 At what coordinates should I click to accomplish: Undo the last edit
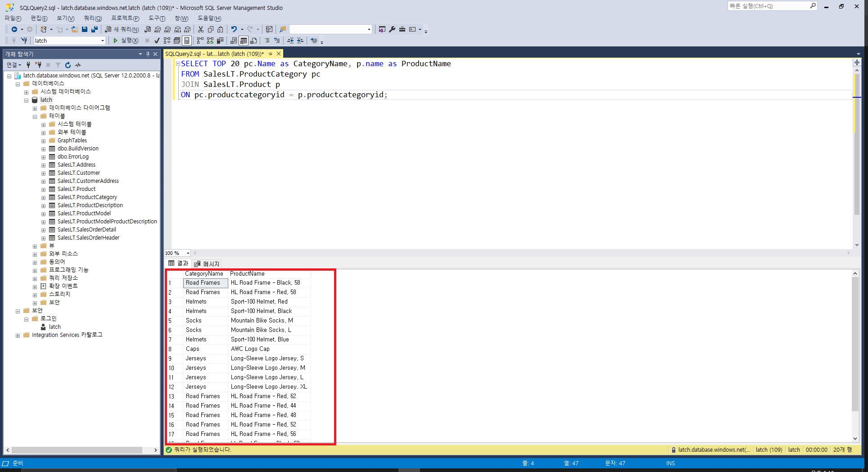click(234, 29)
